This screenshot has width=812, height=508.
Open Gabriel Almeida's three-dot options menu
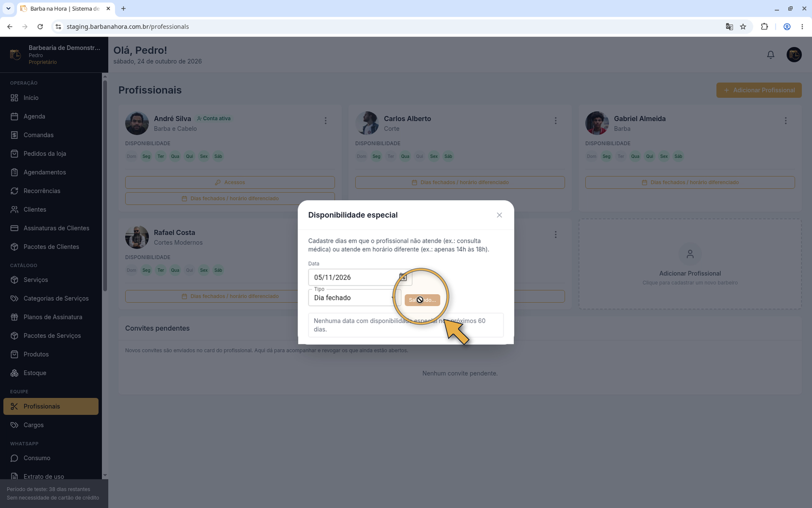(786, 121)
